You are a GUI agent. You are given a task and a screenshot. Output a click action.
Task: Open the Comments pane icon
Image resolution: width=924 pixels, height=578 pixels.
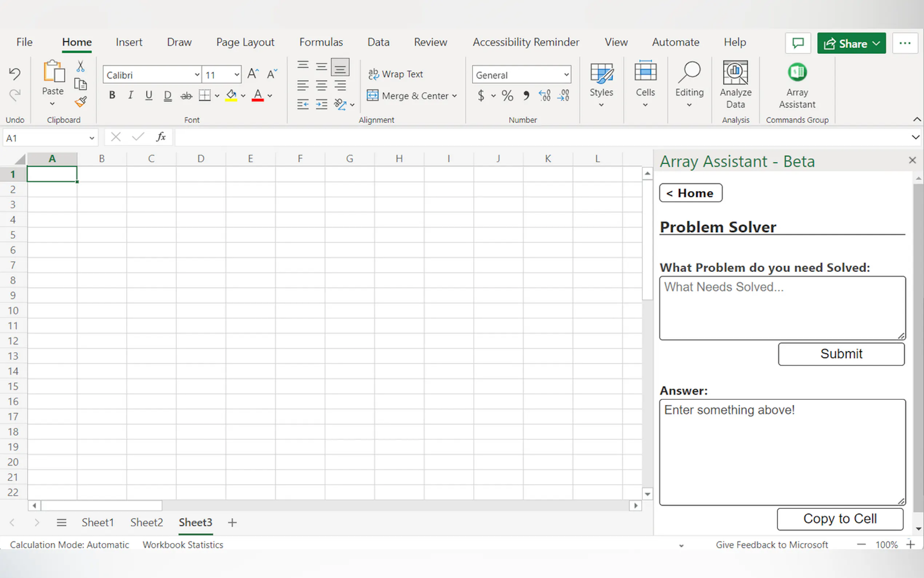tap(798, 43)
